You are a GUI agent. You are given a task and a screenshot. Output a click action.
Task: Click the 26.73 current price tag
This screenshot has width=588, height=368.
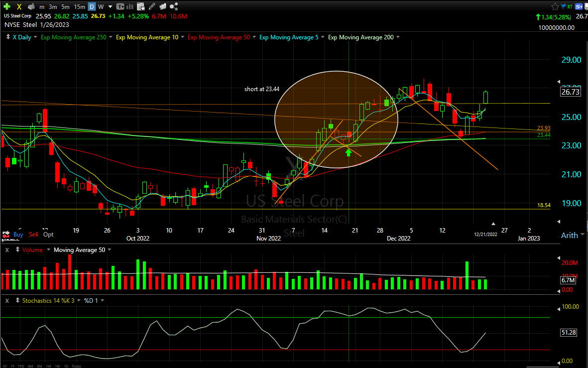click(x=571, y=92)
